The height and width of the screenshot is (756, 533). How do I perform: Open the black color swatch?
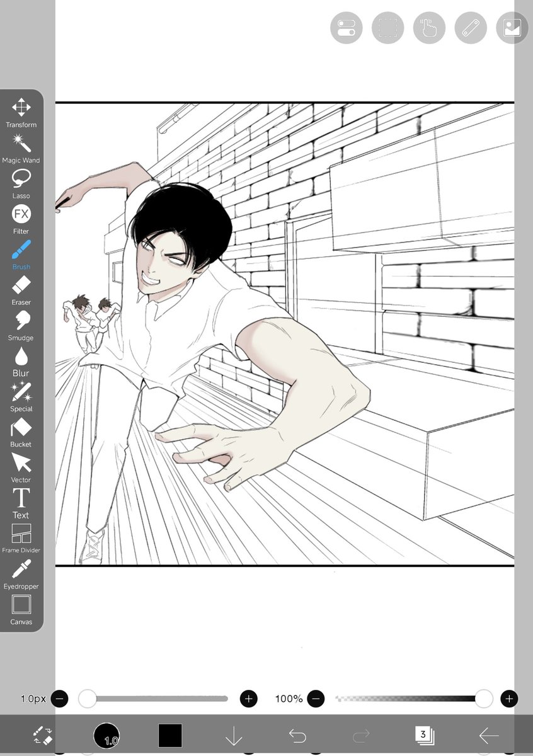(170, 735)
